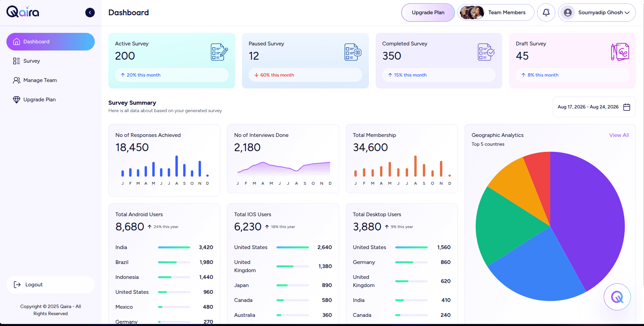Click the 24% this year up arrow

point(150,227)
